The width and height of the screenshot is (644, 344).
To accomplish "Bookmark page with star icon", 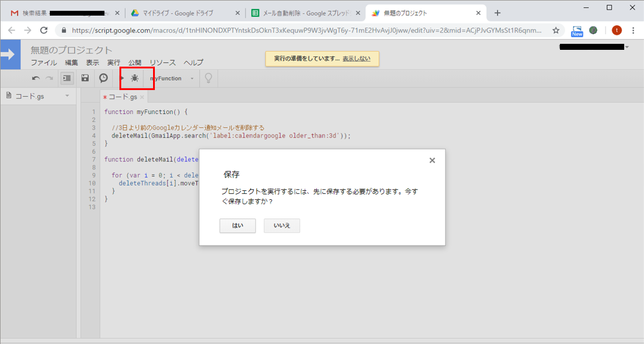I will (x=556, y=30).
